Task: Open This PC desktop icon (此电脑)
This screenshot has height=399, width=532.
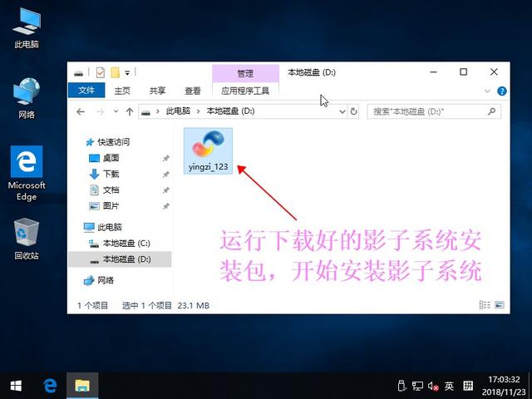Action: coord(27,28)
